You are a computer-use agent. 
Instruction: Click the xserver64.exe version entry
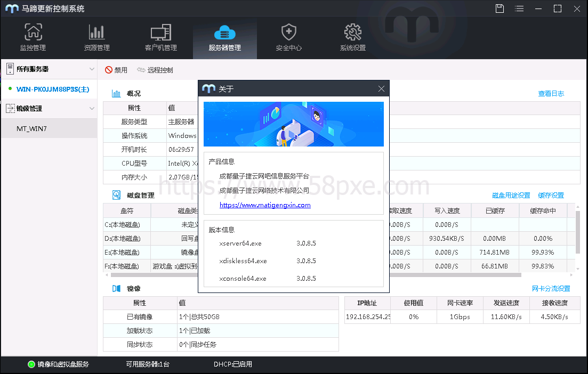point(240,243)
